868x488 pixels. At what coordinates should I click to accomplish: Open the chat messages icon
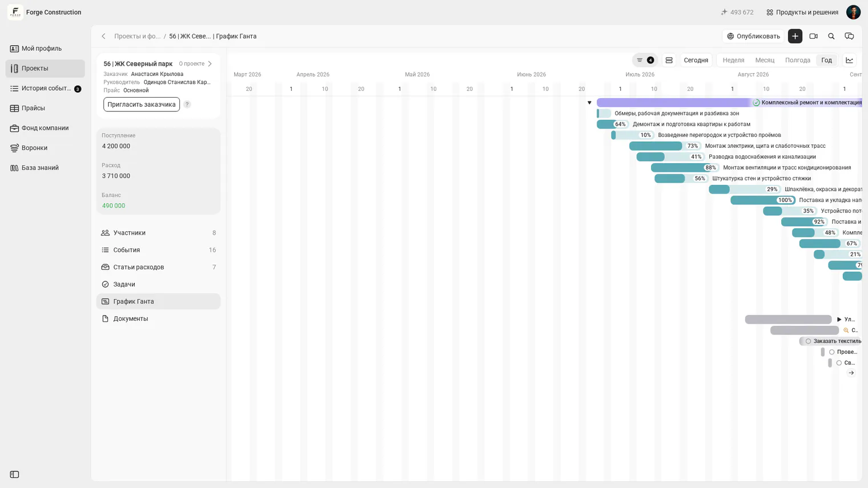[x=849, y=36]
